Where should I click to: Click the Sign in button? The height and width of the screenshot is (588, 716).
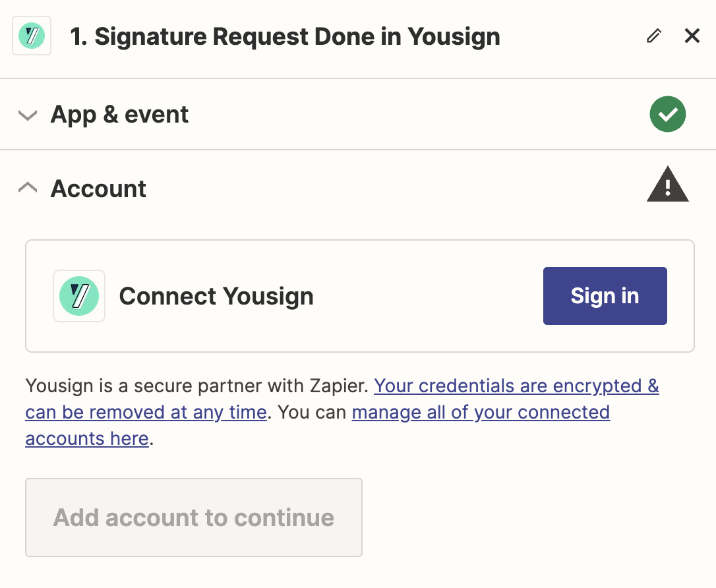pyautogui.click(x=605, y=296)
